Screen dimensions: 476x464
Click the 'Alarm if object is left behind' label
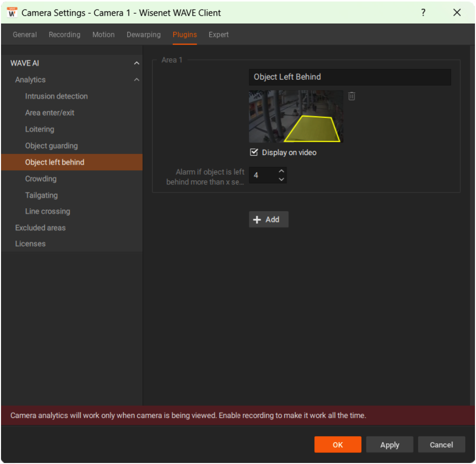[205, 177]
